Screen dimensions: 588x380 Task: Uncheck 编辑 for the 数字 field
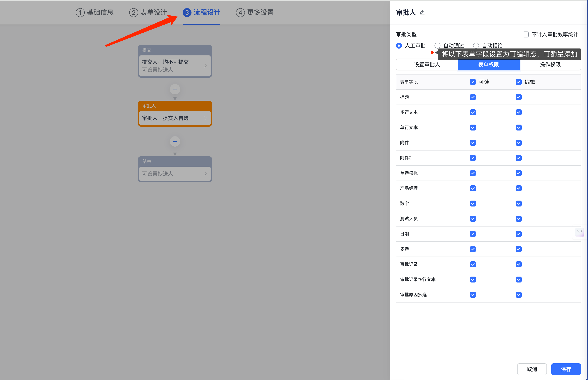coord(519,204)
